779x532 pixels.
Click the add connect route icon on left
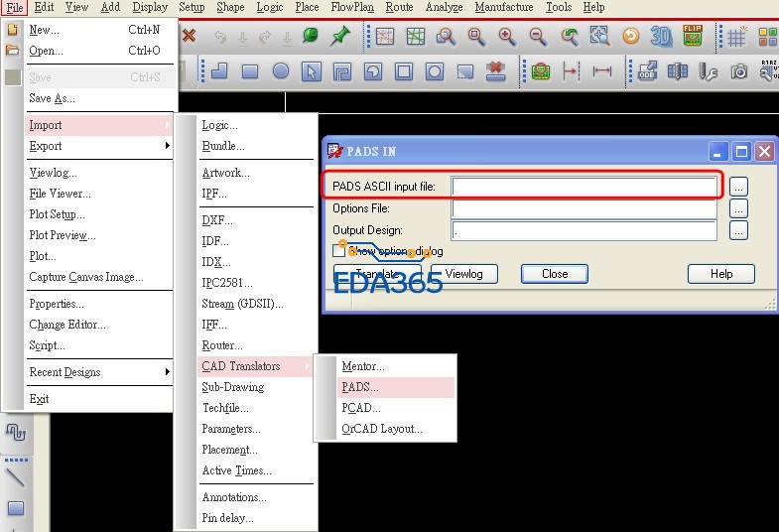click(16, 433)
